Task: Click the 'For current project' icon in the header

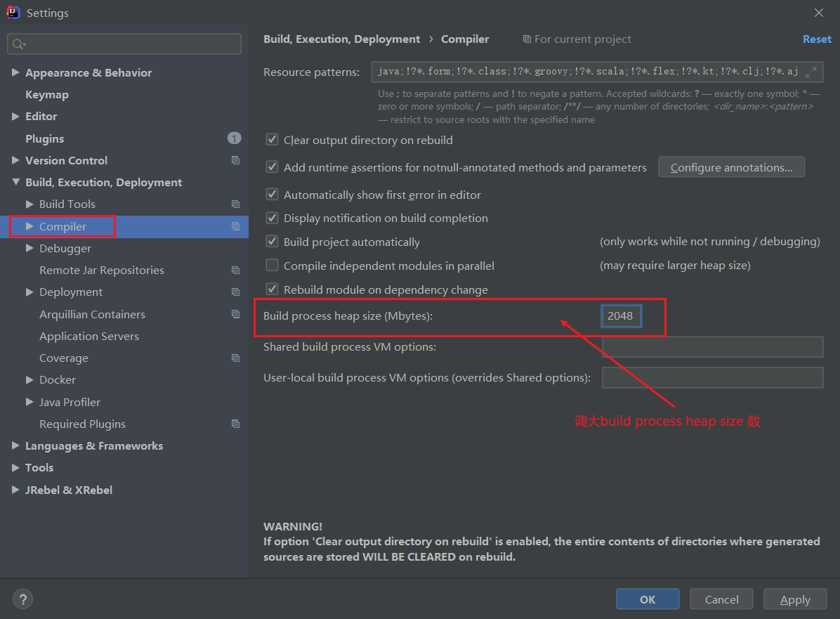Action: 526,39
